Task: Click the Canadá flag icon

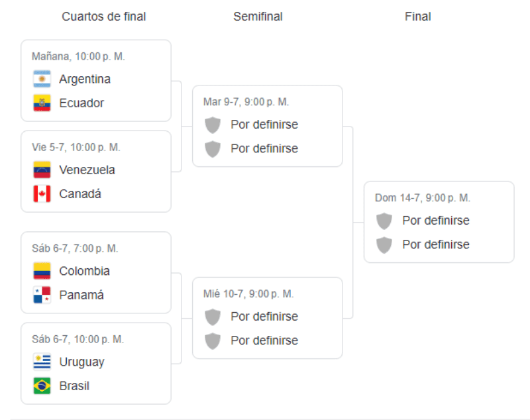Action: point(42,194)
